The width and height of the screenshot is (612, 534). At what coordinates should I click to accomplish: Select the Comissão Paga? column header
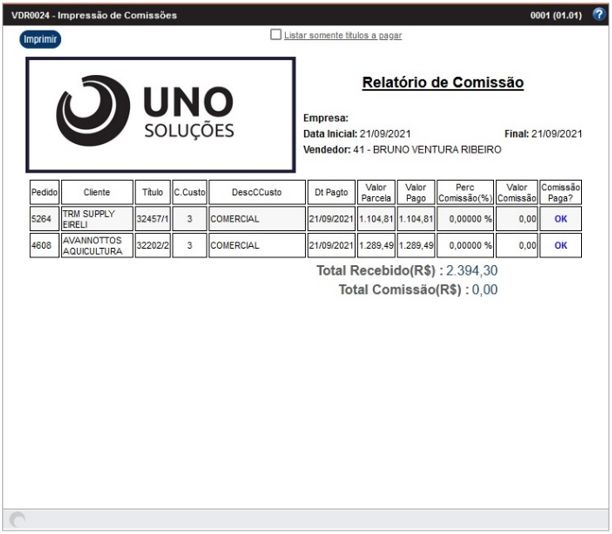(x=560, y=192)
